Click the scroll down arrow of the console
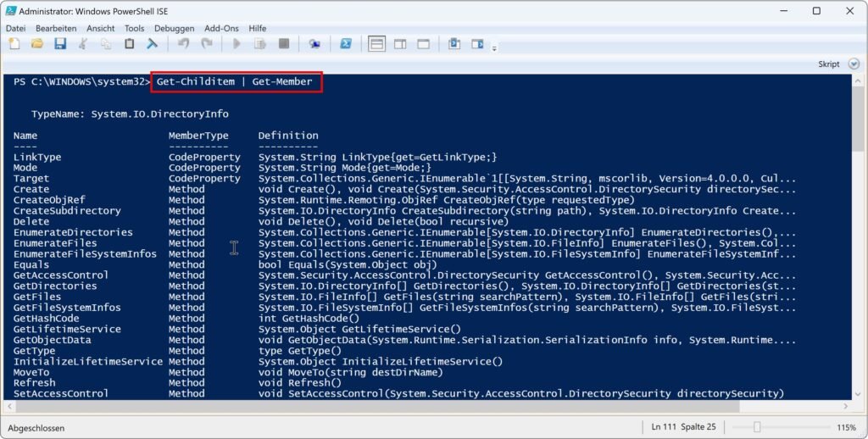868x439 pixels. pos(858,394)
